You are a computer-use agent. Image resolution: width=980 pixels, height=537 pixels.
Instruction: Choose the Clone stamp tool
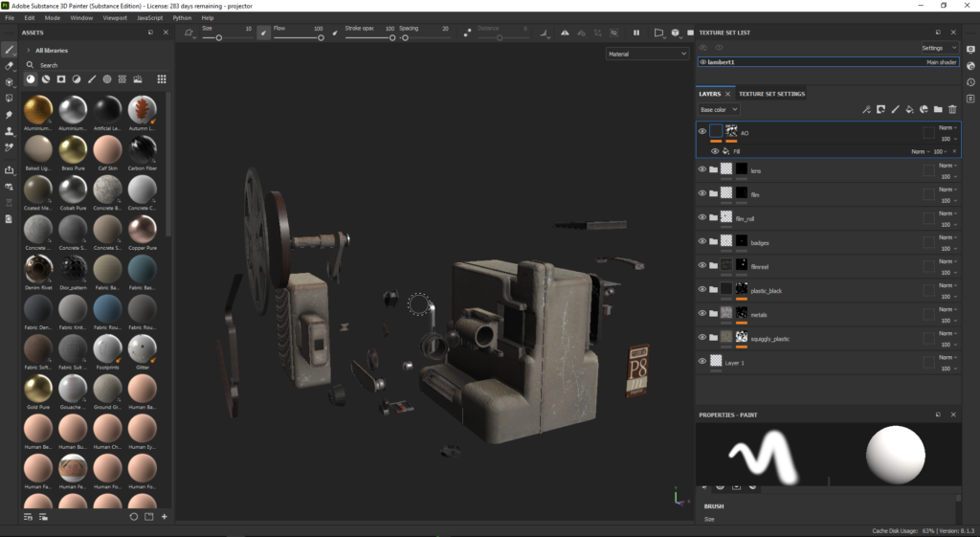pyautogui.click(x=9, y=130)
